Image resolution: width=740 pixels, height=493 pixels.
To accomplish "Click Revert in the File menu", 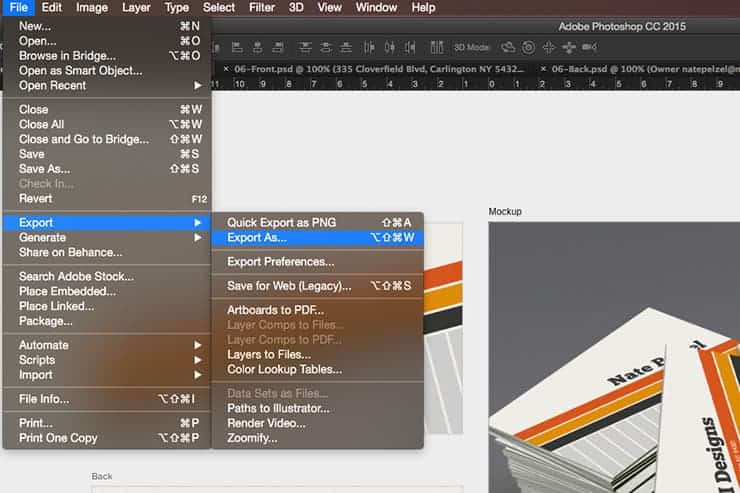I will (x=107, y=199).
